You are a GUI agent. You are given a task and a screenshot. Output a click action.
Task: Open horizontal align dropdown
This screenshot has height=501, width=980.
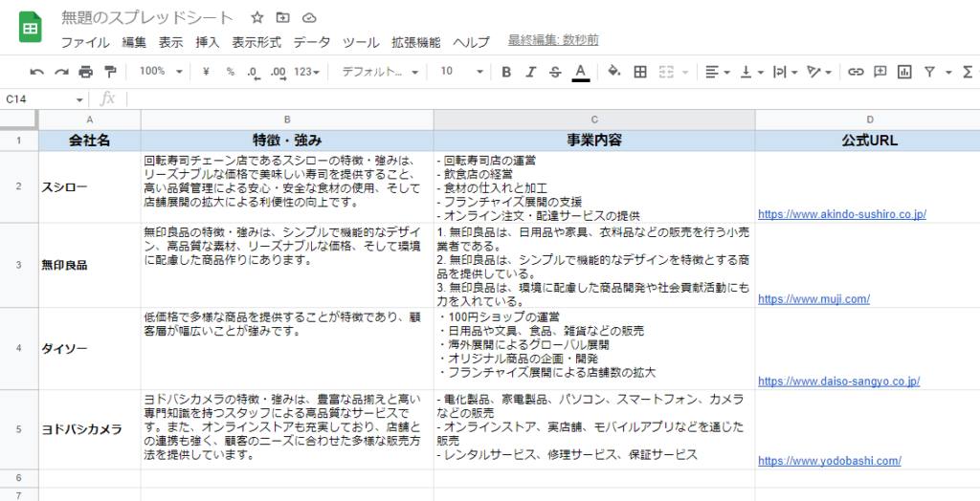pyautogui.click(x=718, y=72)
